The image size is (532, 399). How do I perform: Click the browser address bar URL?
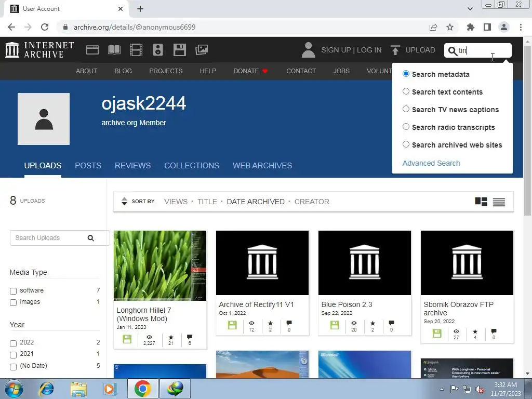tap(135, 27)
